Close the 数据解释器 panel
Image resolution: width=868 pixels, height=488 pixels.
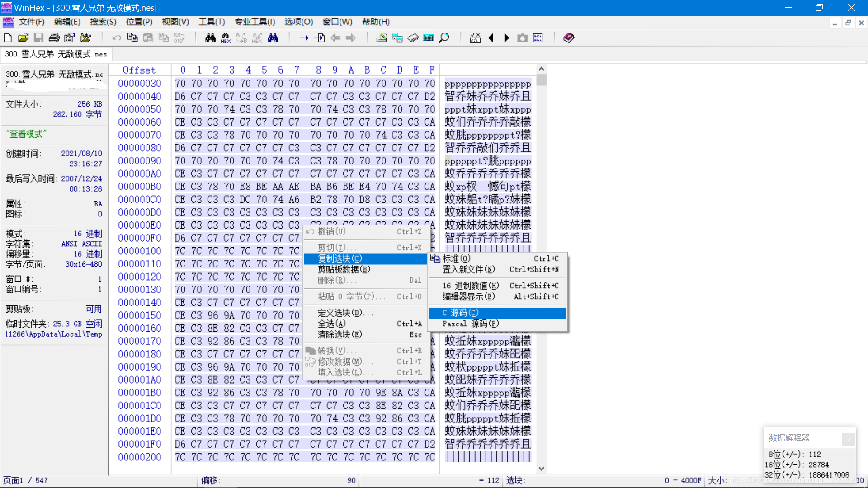pos(849,439)
